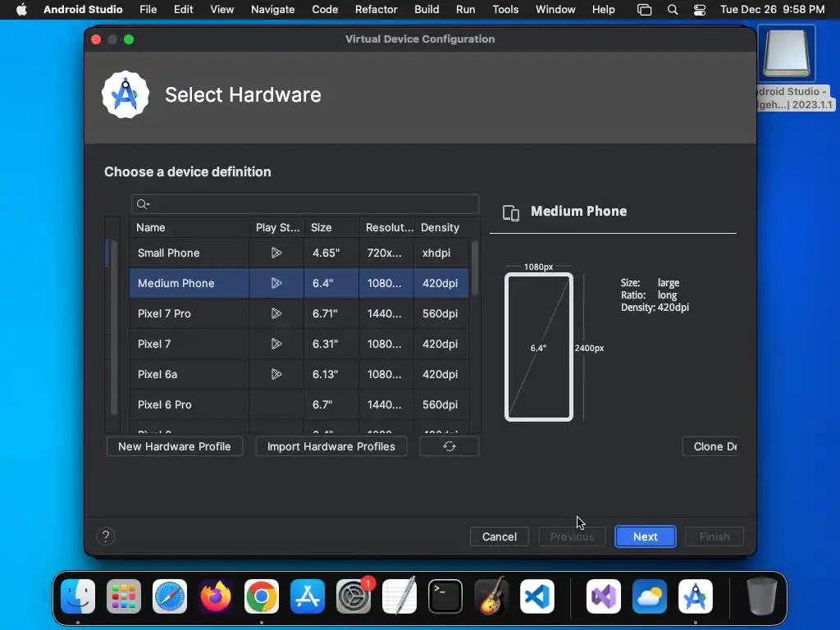The image size is (840, 630).
Task: Open the help question mark button
Action: click(106, 536)
